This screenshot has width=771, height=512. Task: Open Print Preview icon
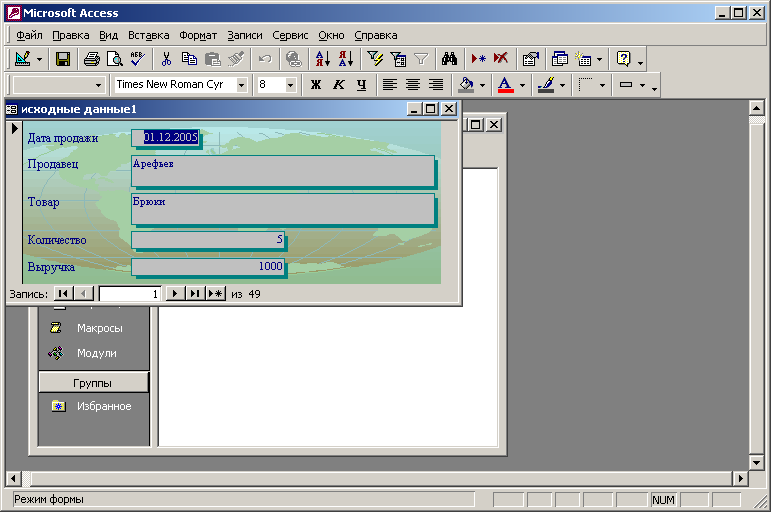(x=115, y=60)
